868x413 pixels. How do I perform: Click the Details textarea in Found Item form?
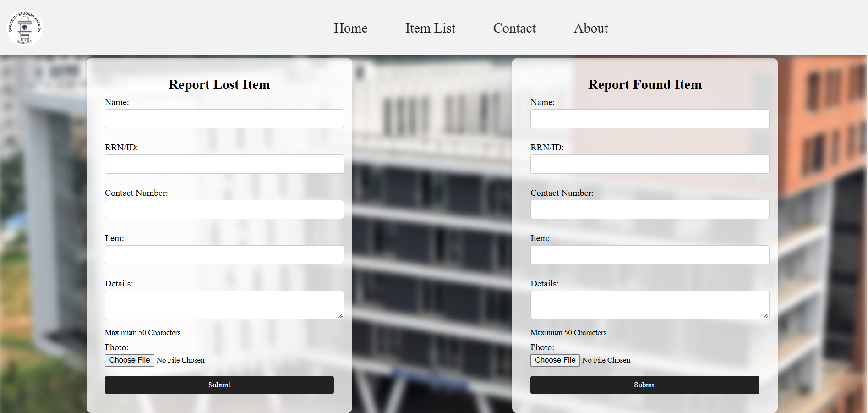pos(650,304)
